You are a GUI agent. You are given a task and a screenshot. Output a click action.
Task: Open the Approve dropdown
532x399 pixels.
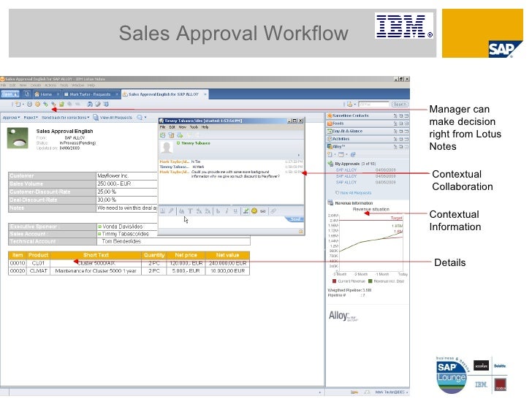pyautogui.click(x=11, y=118)
